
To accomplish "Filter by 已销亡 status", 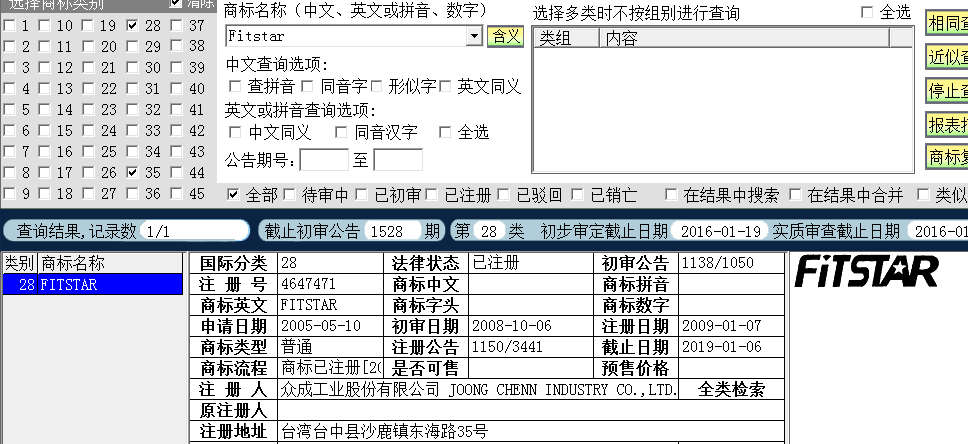I will click(577, 195).
